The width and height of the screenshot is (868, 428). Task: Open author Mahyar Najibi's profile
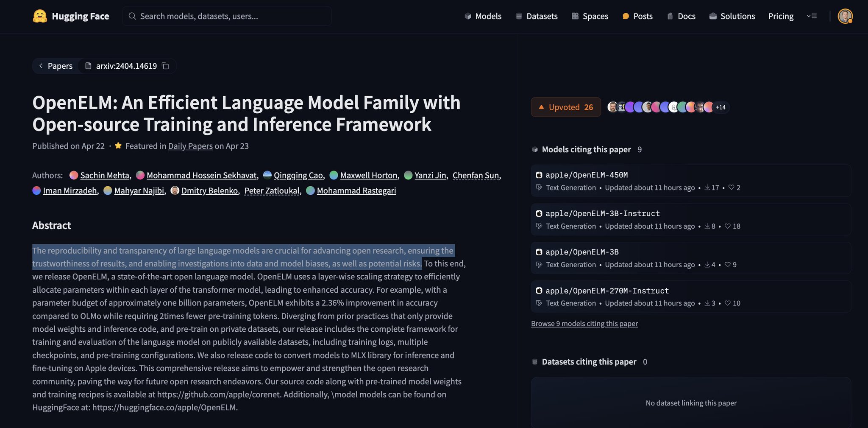coord(139,190)
